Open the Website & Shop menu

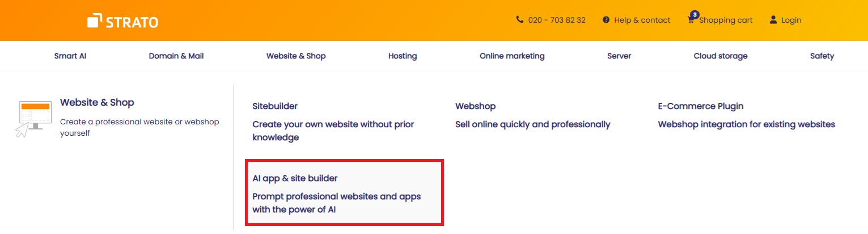[x=296, y=56]
